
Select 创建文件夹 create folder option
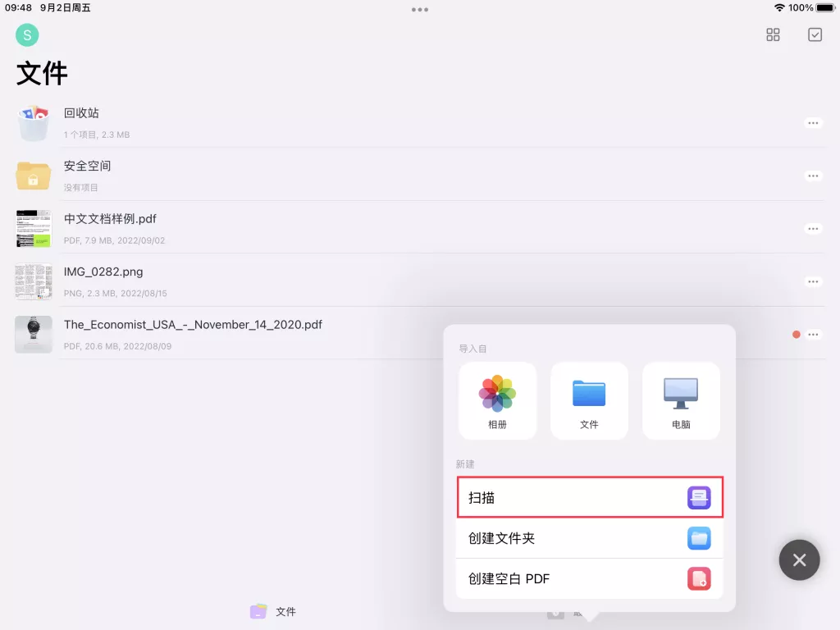(589, 538)
